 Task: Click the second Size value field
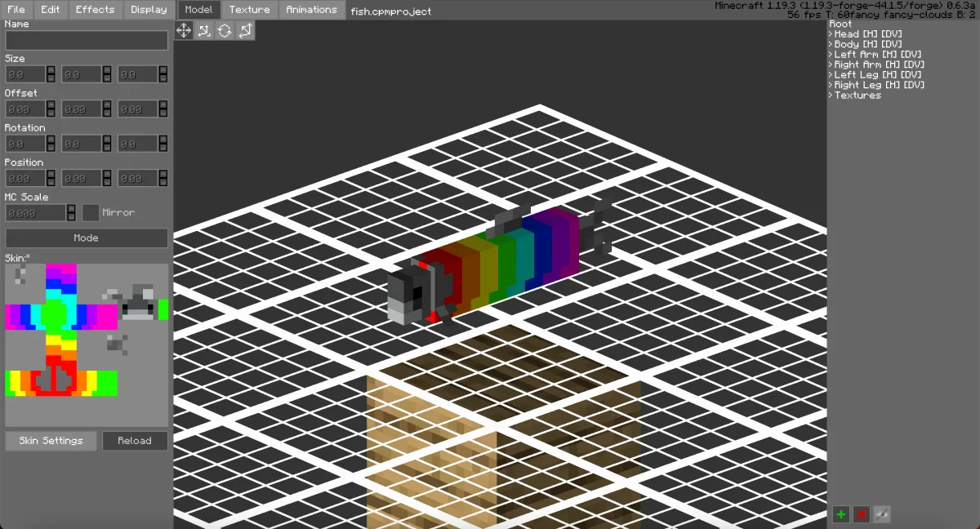(x=82, y=74)
